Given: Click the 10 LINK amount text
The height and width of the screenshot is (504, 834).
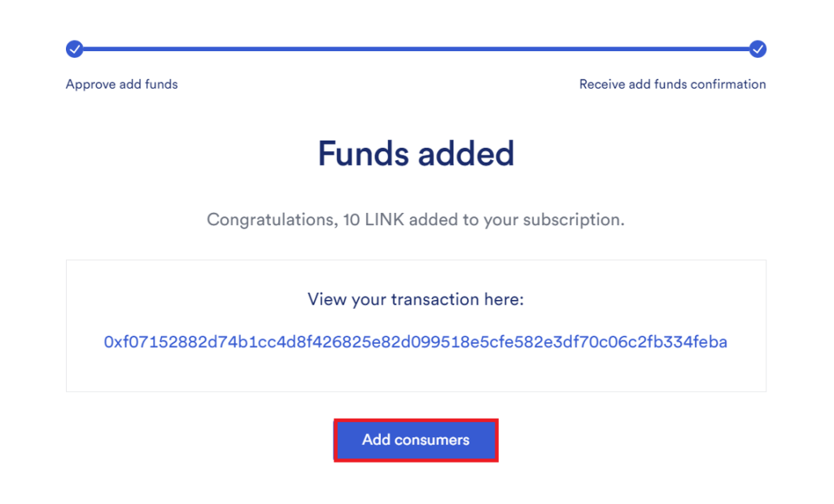Looking at the screenshot, I should [x=365, y=219].
